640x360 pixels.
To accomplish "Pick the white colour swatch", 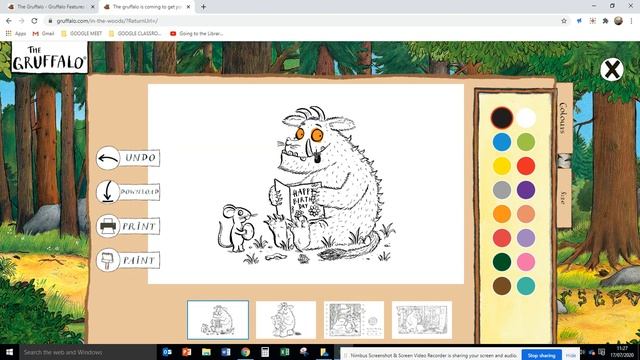I will (x=526, y=118).
